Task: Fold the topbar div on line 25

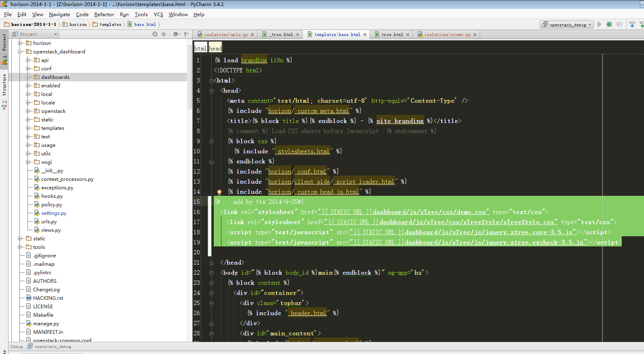Action: 211,303
